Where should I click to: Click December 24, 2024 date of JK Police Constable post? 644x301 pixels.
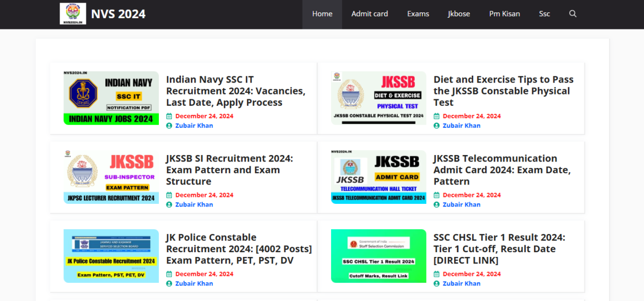204,274
